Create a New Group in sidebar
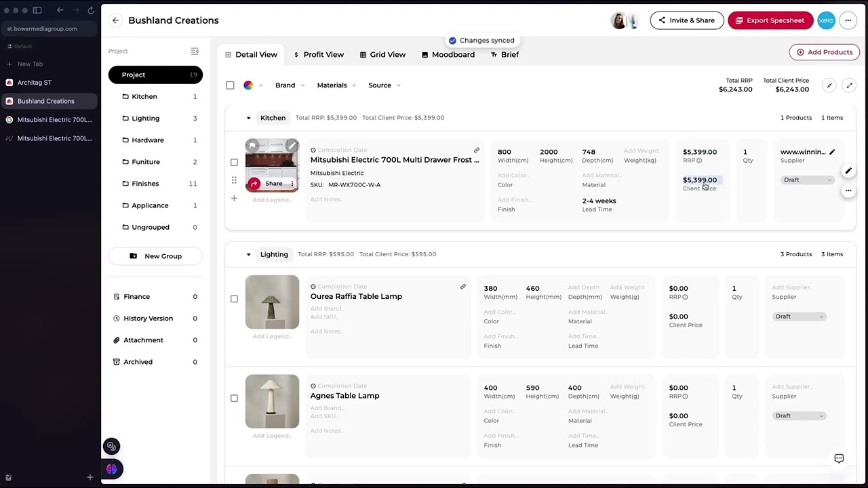868x488 pixels. click(155, 256)
